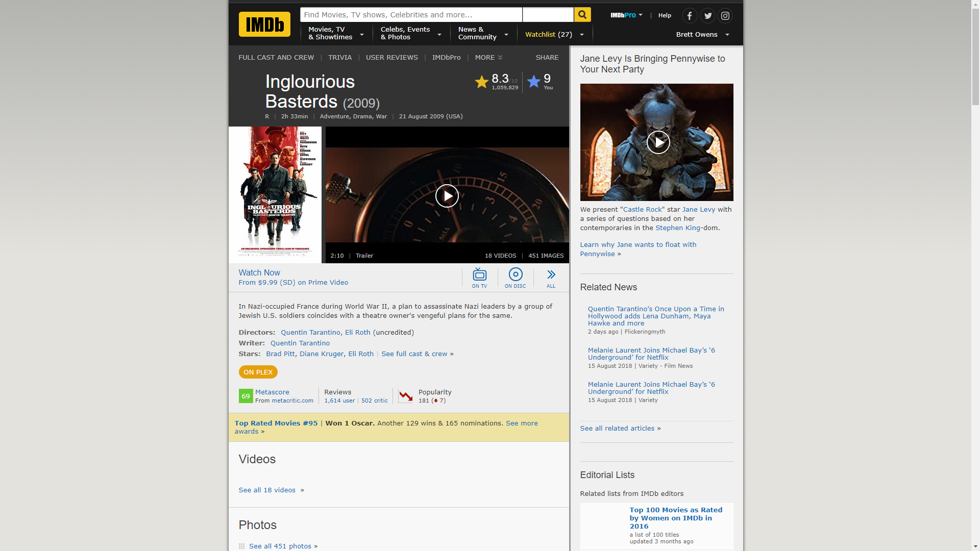The width and height of the screenshot is (980, 551).
Task: Open Top 100 Movies as Rated by Women list
Action: click(x=676, y=518)
